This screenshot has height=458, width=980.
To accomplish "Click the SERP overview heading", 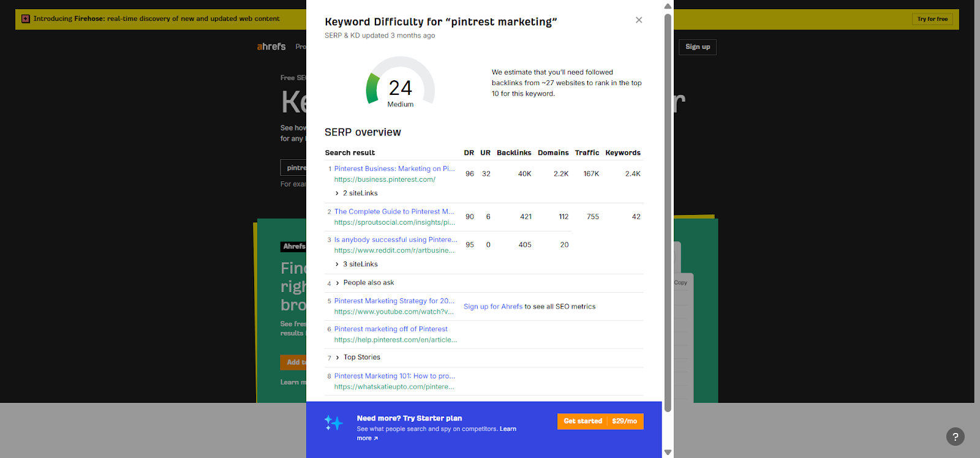I will [363, 132].
